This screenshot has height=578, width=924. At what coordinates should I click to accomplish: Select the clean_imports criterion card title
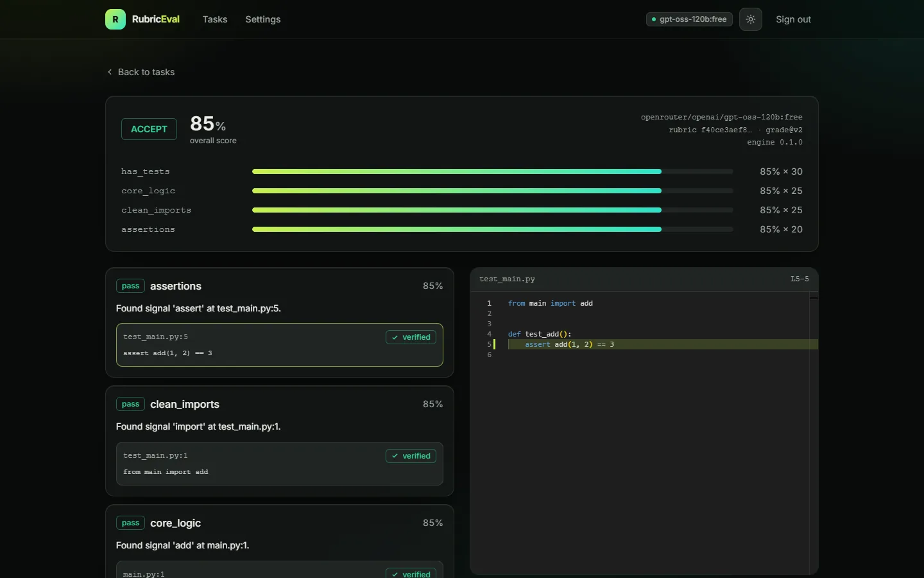pos(185,404)
